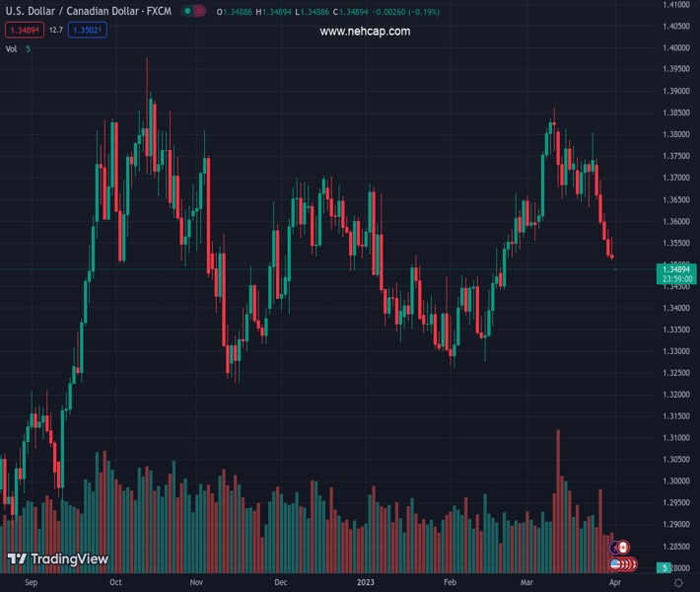Open chart settings gear icon

pos(678,583)
